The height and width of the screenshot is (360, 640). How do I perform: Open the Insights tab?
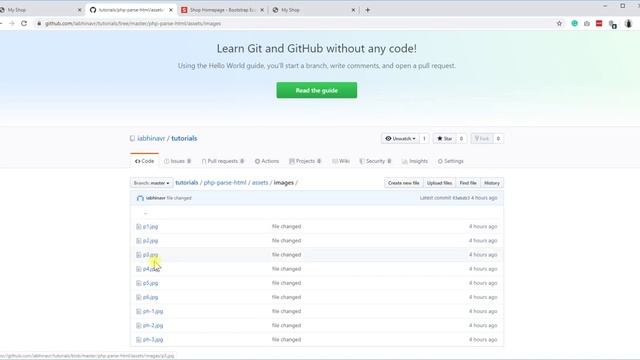(415, 161)
